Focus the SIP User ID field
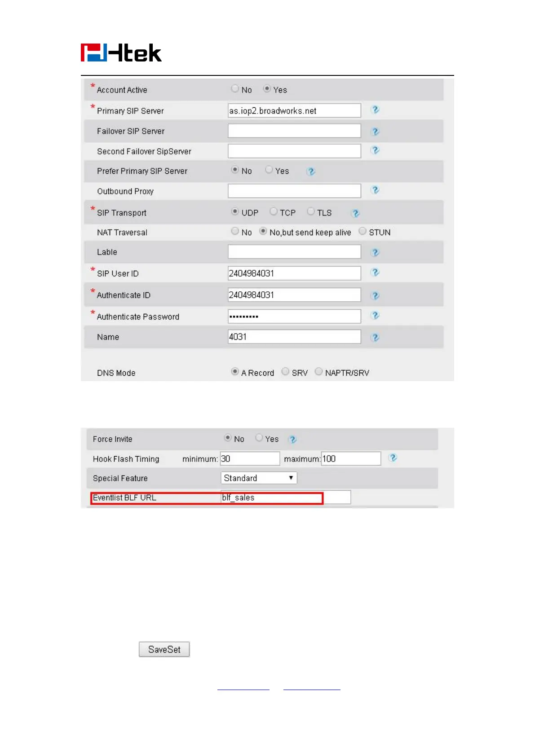The width and height of the screenshot is (535, 756). [294, 273]
